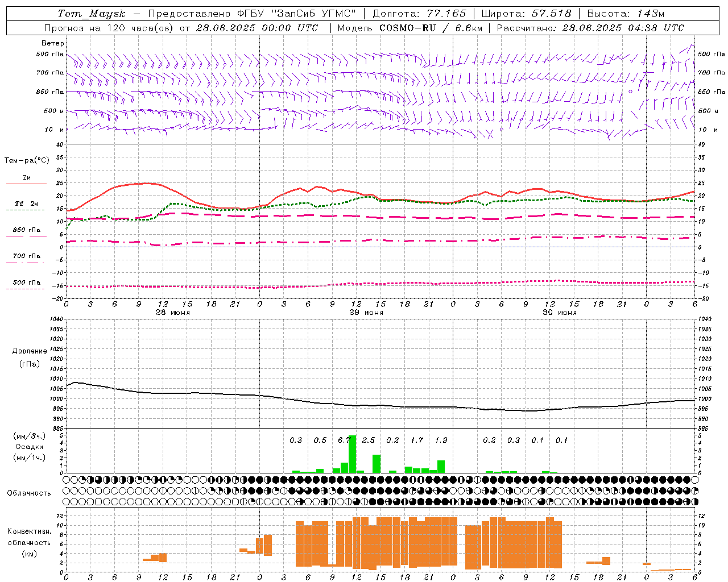Click the "Осадки" precipitation label
Viewport: 728px width, 582px height.
click(x=30, y=447)
